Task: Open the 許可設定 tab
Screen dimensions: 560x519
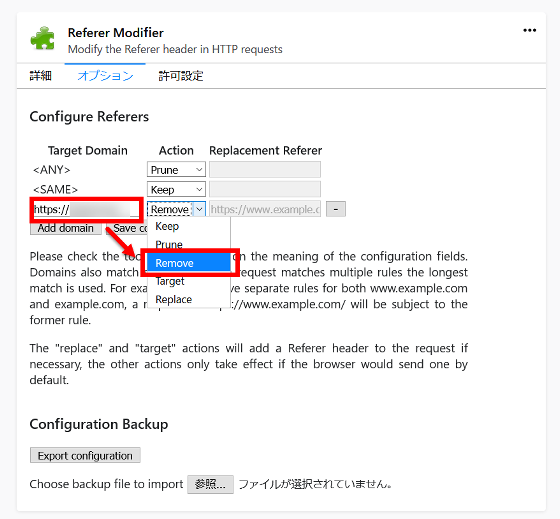Action: (x=181, y=76)
